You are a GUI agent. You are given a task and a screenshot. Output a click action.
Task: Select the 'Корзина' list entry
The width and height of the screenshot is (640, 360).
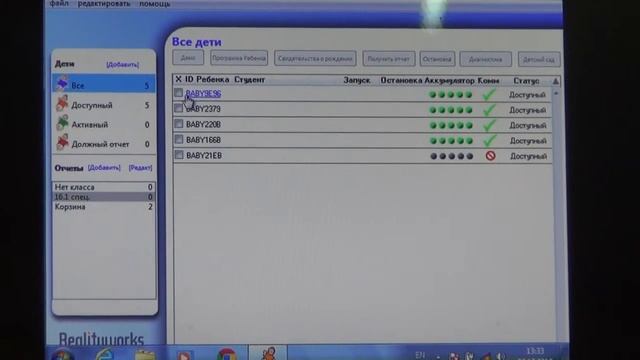(104, 207)
